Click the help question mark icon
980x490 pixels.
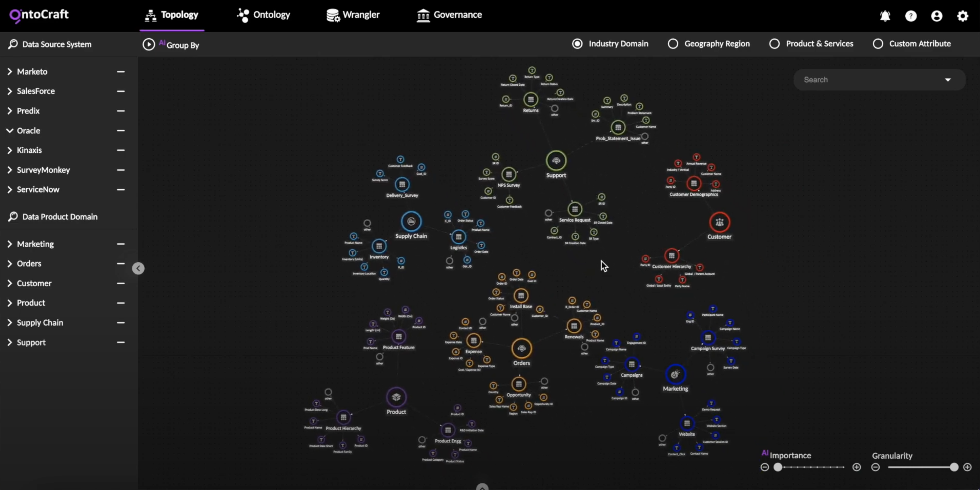point(911,16)
